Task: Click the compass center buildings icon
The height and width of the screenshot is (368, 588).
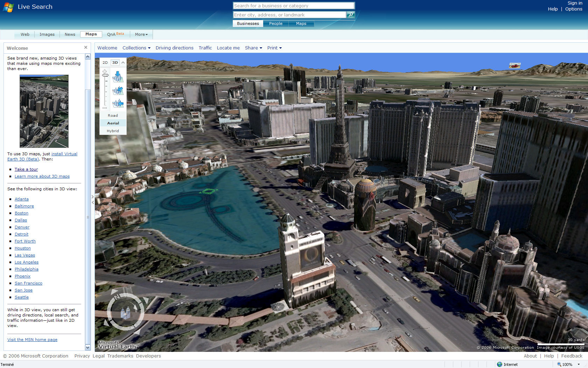Action: tap(125, 312)
